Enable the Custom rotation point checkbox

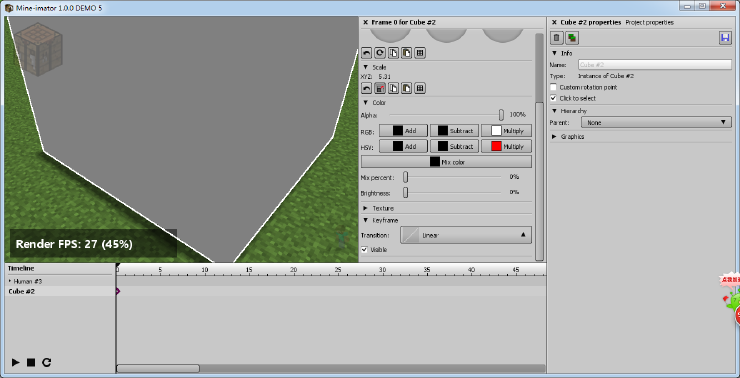(554, 87)
